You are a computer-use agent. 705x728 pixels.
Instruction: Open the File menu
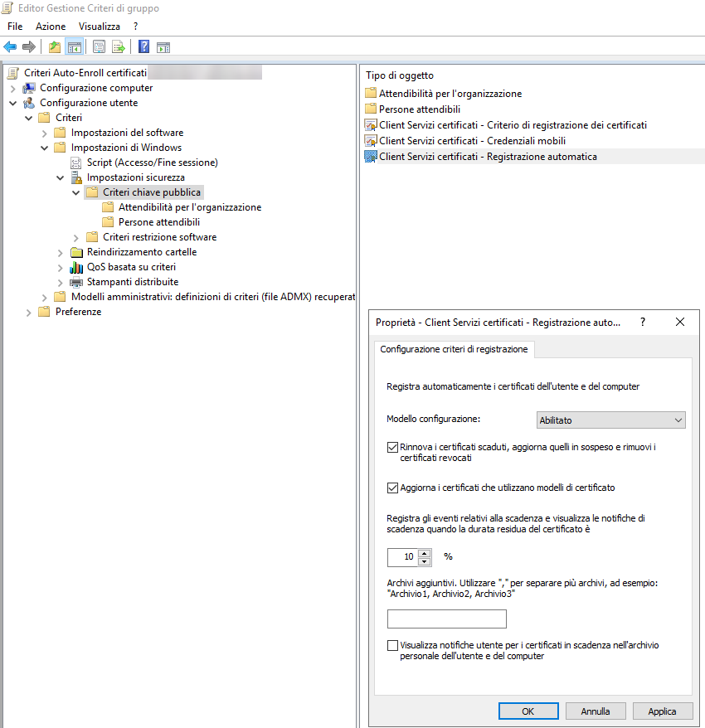pyautogui.click(x=15, y=27)
